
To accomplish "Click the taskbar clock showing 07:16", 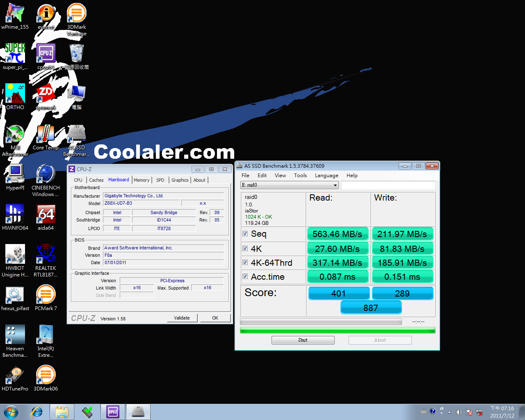I will click(502, 412).
